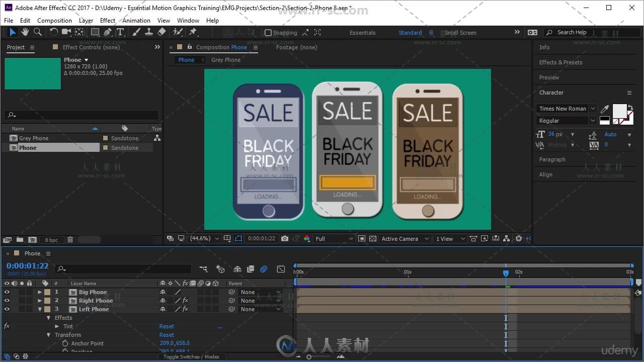Expand the Big Phone layer properties
The height and width of the screenshot is (362, 644).
pos(40,292)
